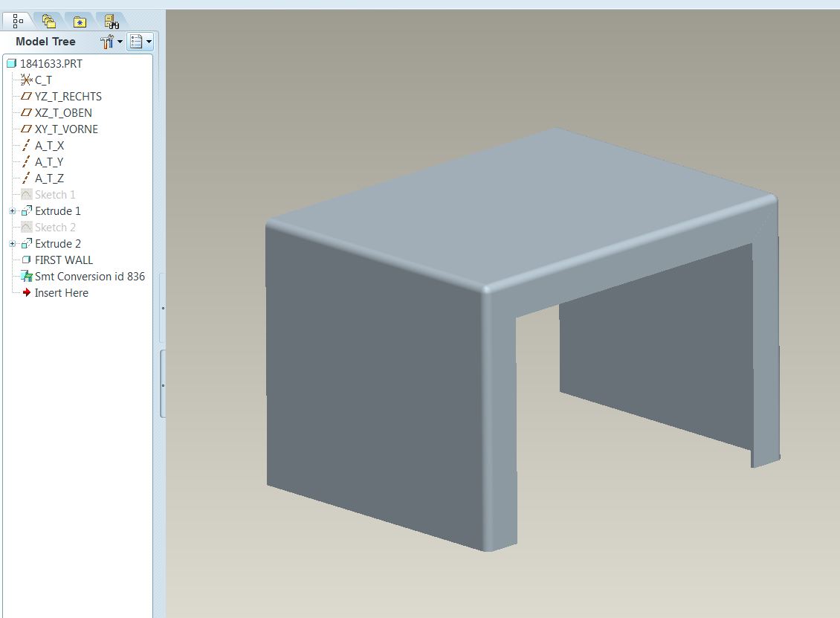Viewport: 840px width, 618px height.
Task: Click the wall icon beside FIRST WALL
Action: pos(26,260)
